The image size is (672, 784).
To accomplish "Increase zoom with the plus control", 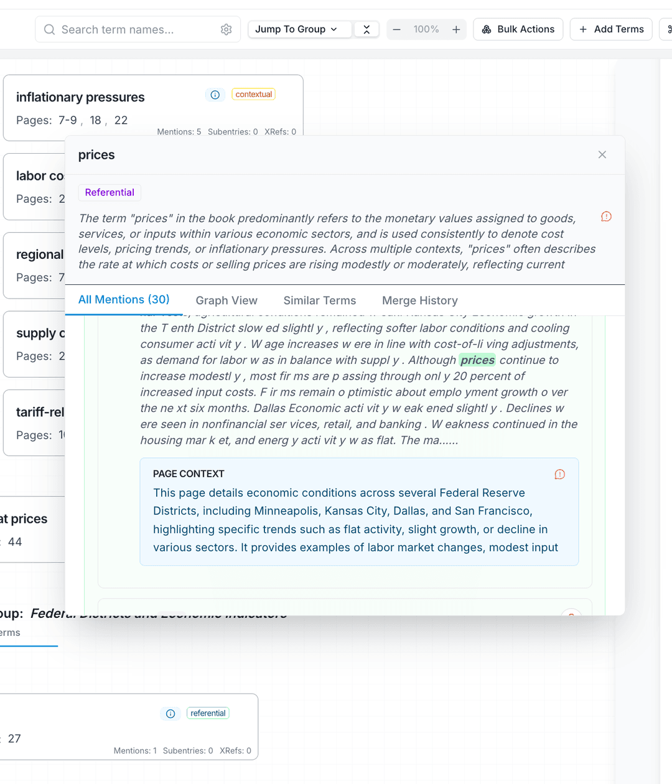I will click(455, 29).
